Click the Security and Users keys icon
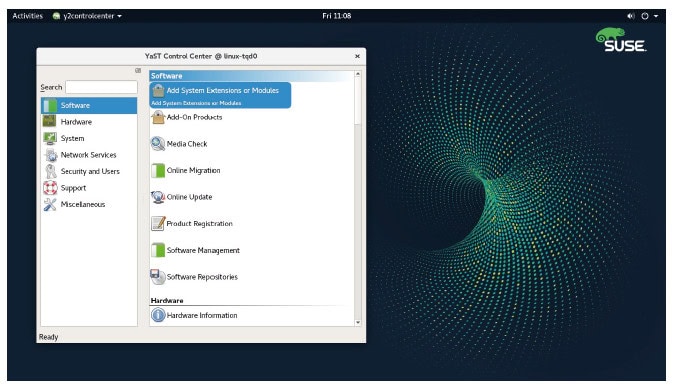 tap(51, 171)
